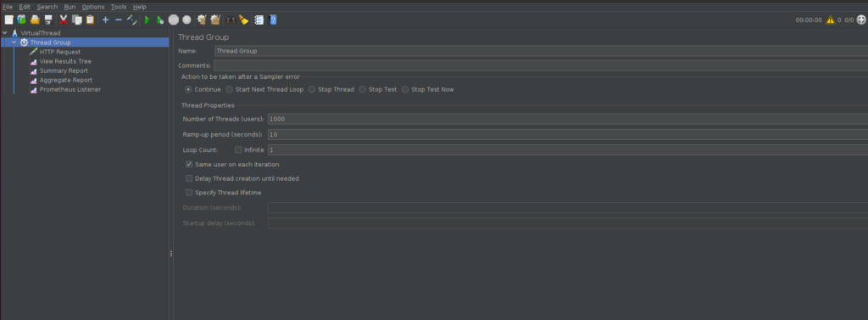Viewport: 868px width, 320px height.
Task: Click the Comments input field
Action: (541, 65)
